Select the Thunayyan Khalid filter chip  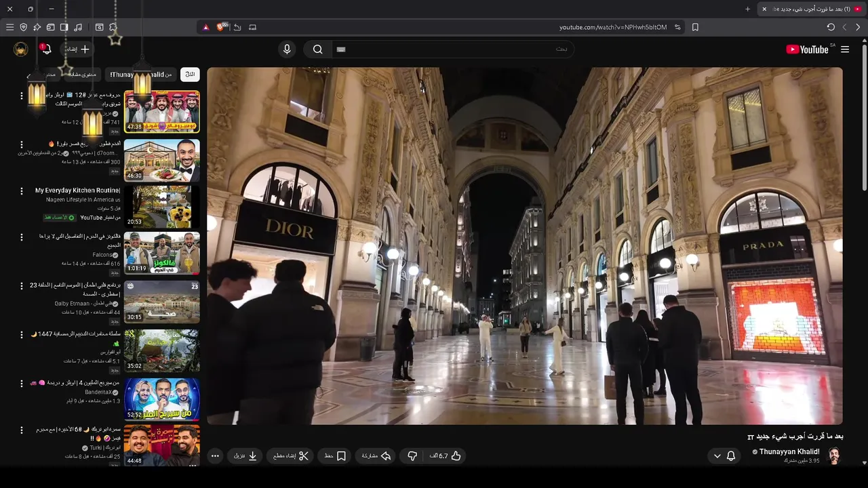[x=141, y=75]
